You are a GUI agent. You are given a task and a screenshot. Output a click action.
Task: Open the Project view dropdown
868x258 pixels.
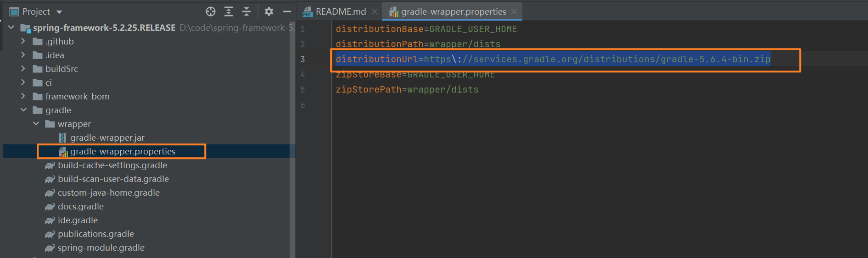(x=59, y=12)
